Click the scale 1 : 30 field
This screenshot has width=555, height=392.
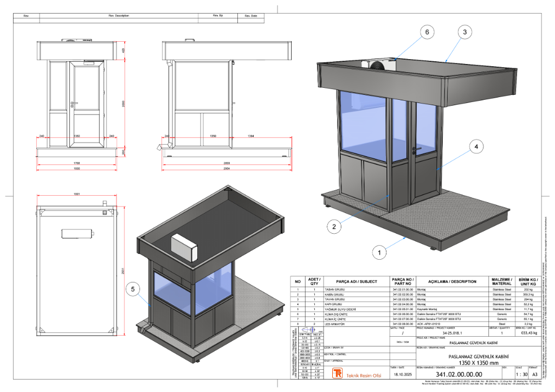(x=522, y=374)
